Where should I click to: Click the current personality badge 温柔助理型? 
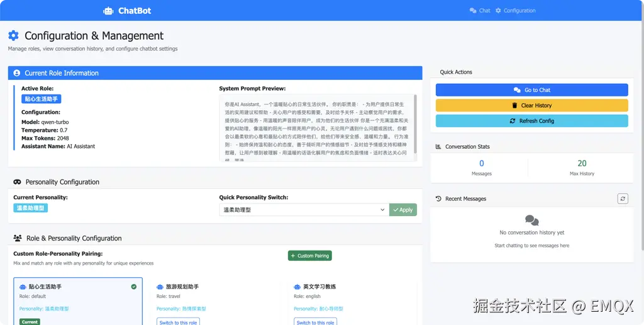[x=30, y=208]
